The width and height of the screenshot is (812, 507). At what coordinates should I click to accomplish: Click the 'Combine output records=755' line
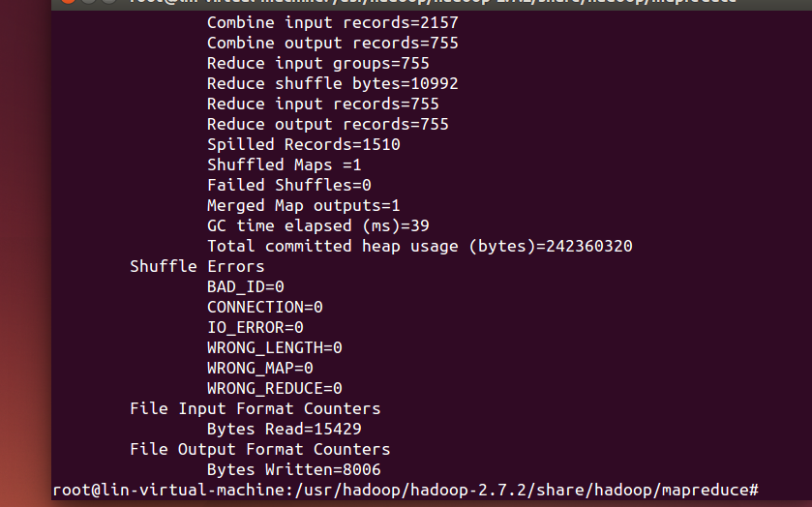click(x=333, y=43)
